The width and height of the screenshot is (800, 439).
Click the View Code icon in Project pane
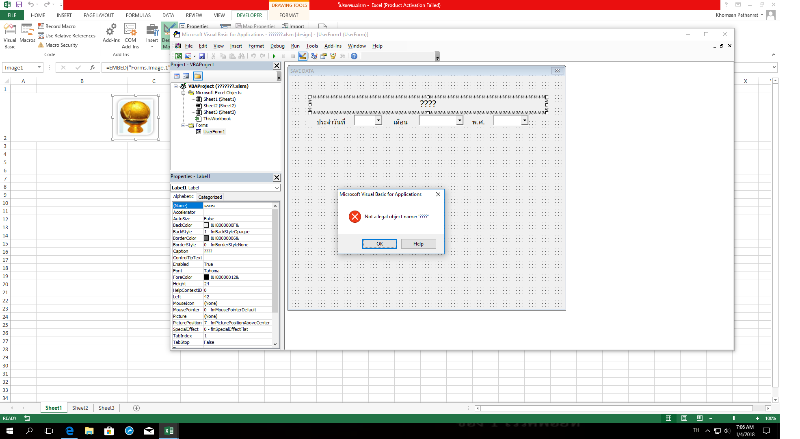(176, 75)
